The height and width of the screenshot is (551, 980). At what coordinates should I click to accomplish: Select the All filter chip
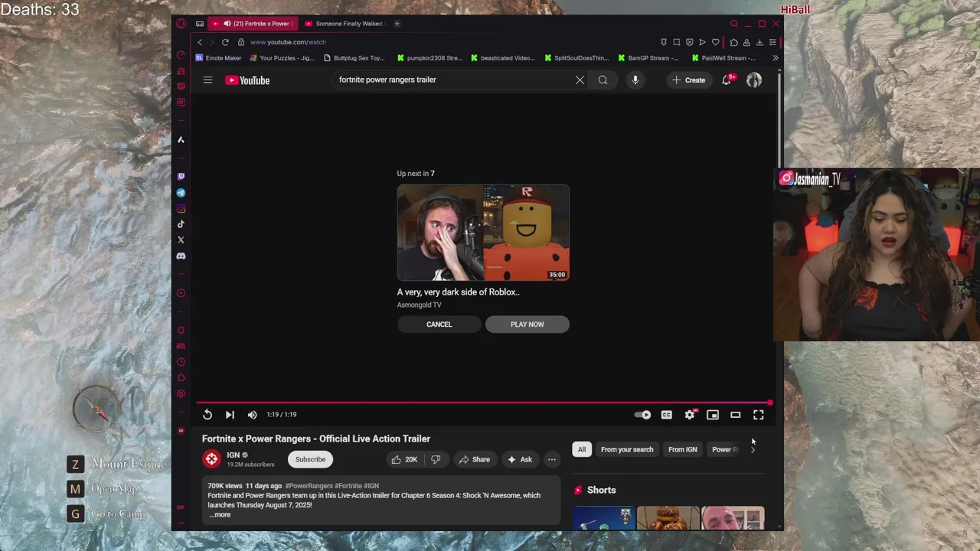(582, 449)
